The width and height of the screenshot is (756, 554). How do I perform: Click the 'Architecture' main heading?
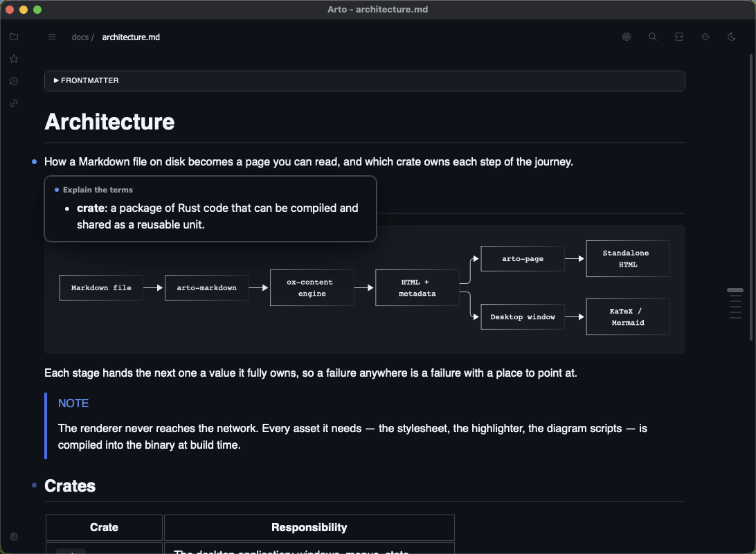pyautogui.click(x=109, y=121)
